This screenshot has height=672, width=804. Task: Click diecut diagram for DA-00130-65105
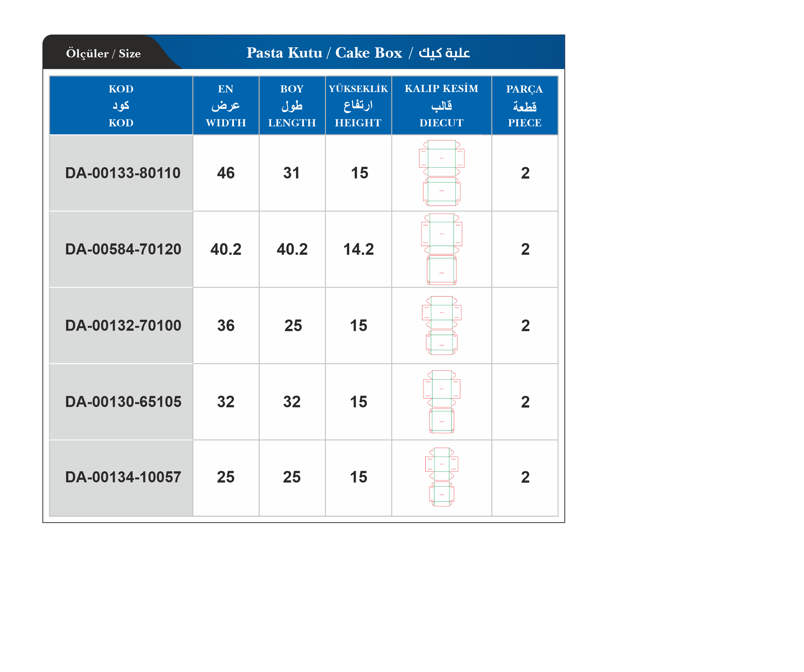[x=442, y=401]
